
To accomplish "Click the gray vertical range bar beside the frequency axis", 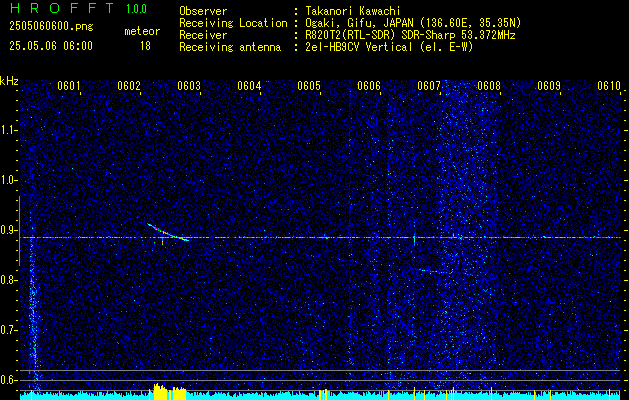I will coord(19,231).
